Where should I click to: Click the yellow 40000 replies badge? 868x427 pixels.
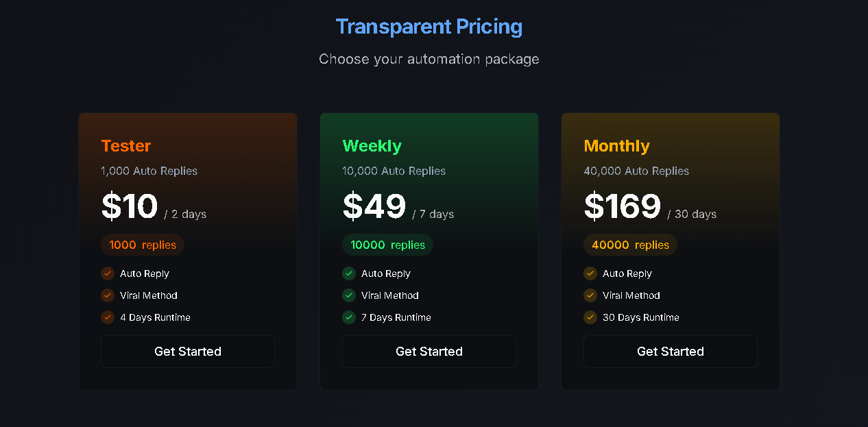point(630,245)
